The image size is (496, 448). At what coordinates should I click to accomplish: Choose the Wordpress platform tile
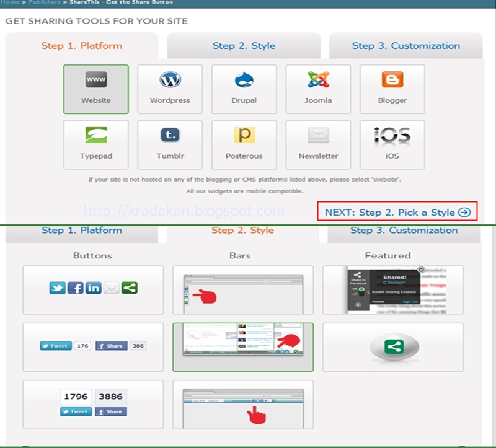tap(170, 89)
